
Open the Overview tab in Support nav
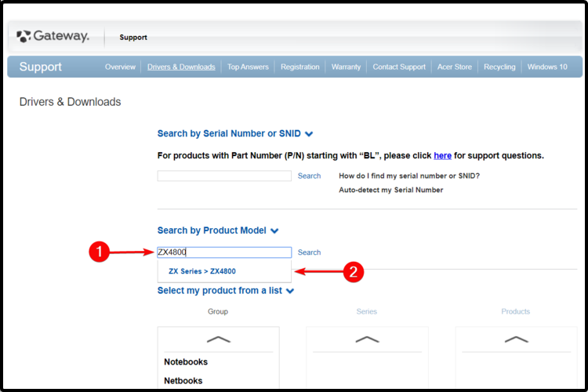pos(120,67)
